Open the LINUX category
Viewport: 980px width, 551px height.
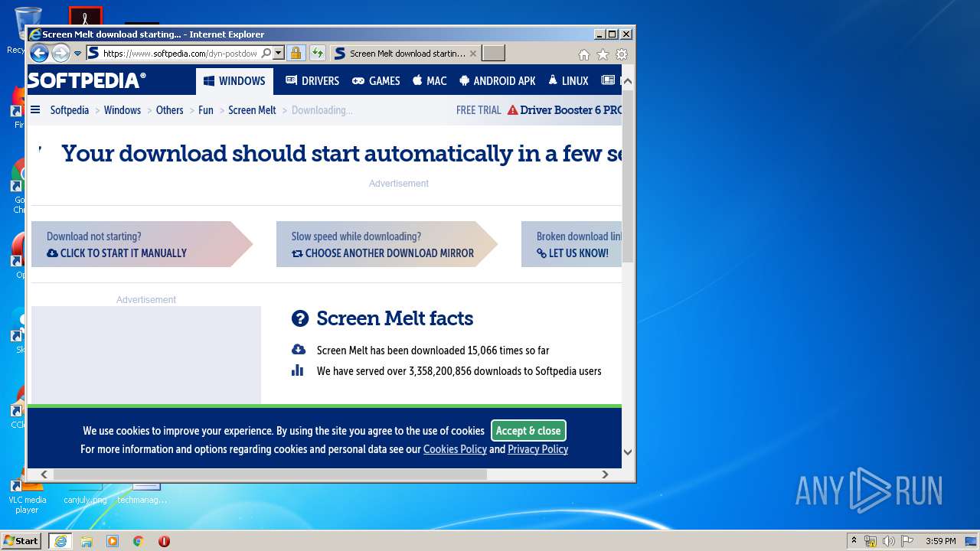point(568,81)
